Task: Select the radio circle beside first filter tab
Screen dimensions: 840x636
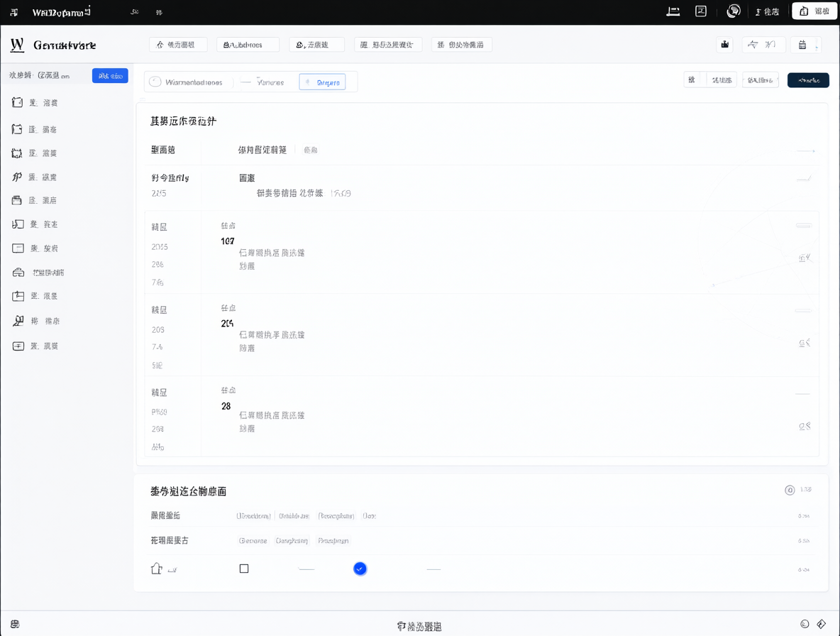Action: [x=155, y=82]
